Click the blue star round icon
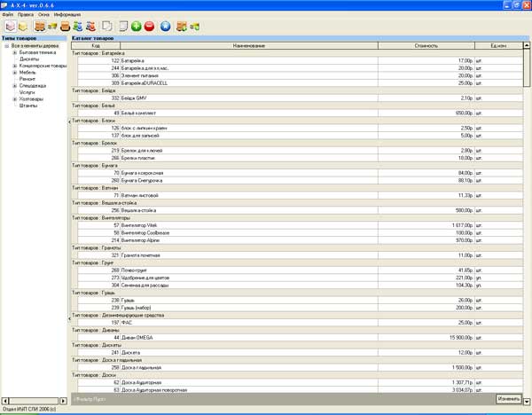 pos(166,27)
